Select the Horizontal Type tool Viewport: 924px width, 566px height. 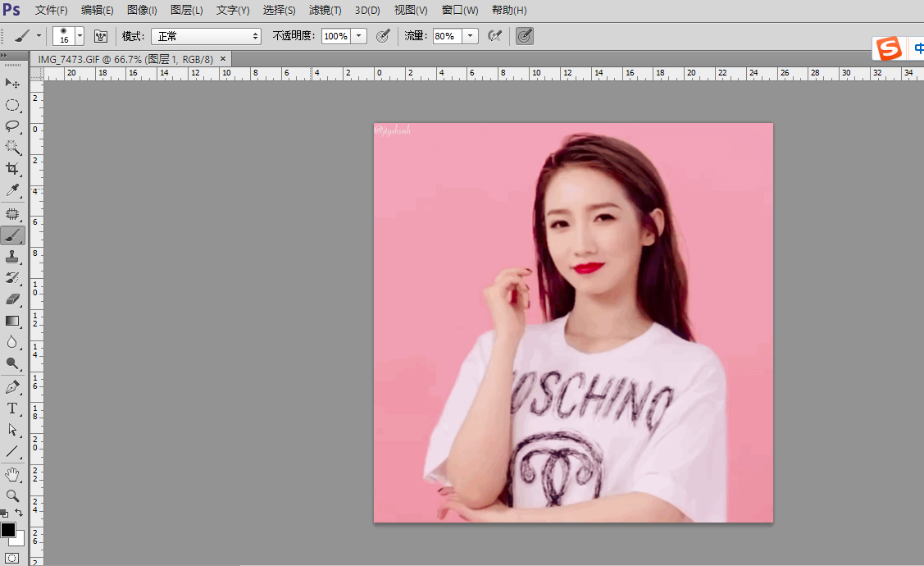[12, 408]
